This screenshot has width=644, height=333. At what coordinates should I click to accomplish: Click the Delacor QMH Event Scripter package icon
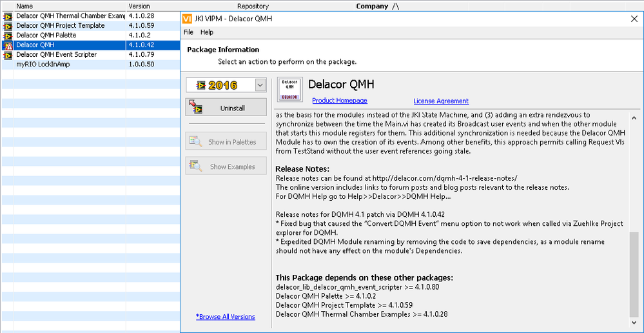(7, 55)
